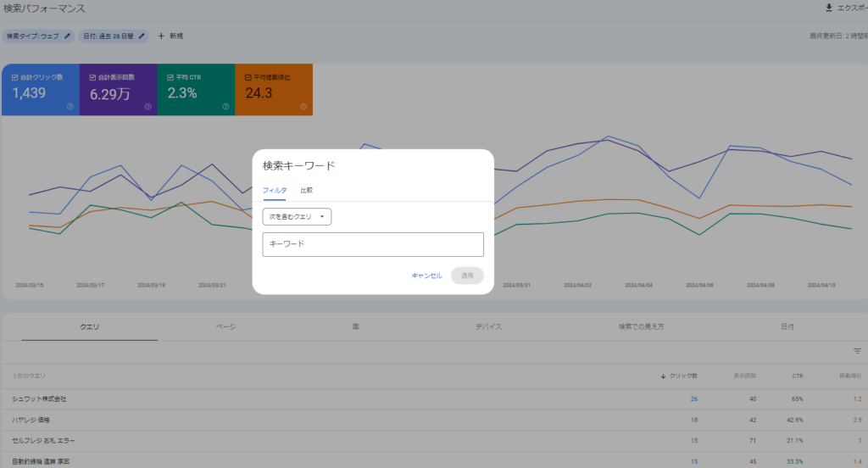Click the 掲載順位 column header

850,376
